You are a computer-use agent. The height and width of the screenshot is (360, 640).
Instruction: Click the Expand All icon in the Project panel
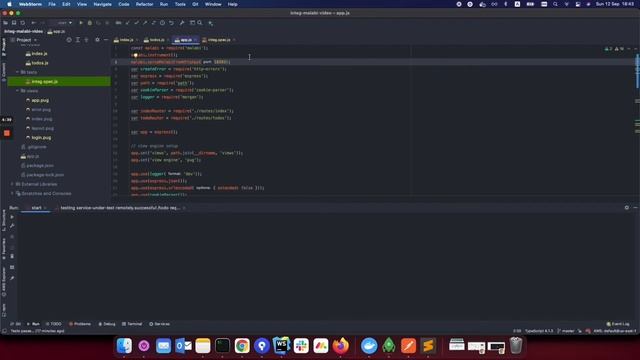pos(78,40)
